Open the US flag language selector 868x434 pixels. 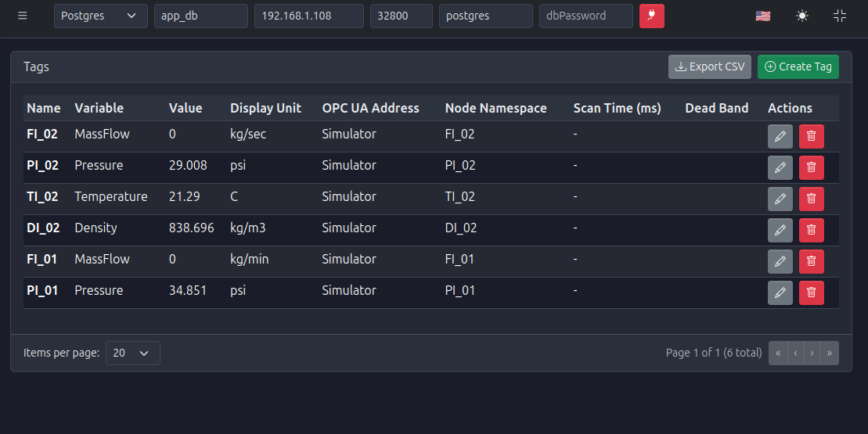pos(763,16)
